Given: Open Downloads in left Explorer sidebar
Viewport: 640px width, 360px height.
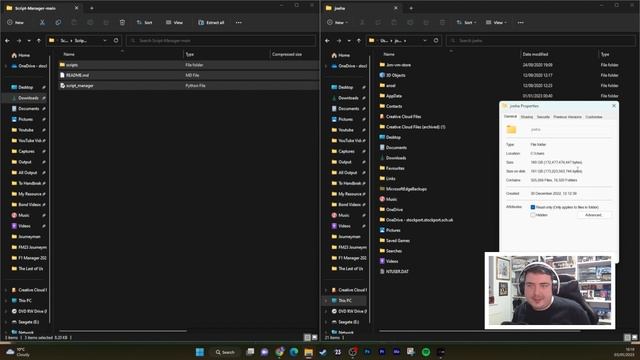Looking at the screenshot, I should [x=28, y=98].
